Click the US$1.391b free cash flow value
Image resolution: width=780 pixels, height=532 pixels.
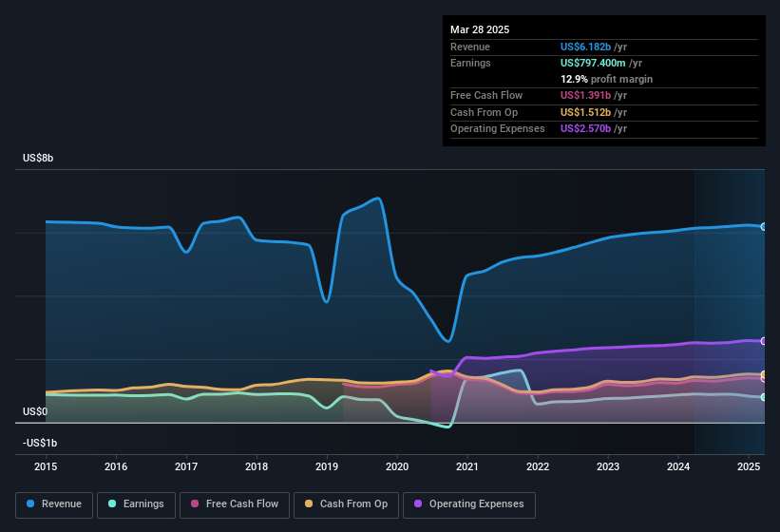click(585, 95)
